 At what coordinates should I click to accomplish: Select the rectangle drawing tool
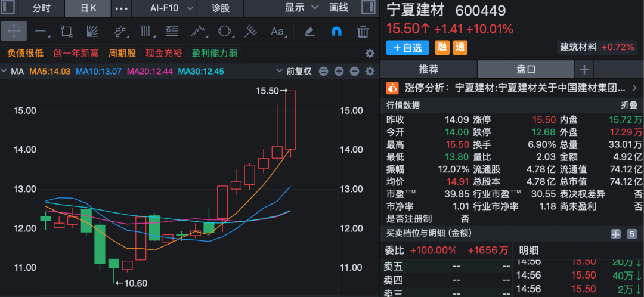(67, 31)
